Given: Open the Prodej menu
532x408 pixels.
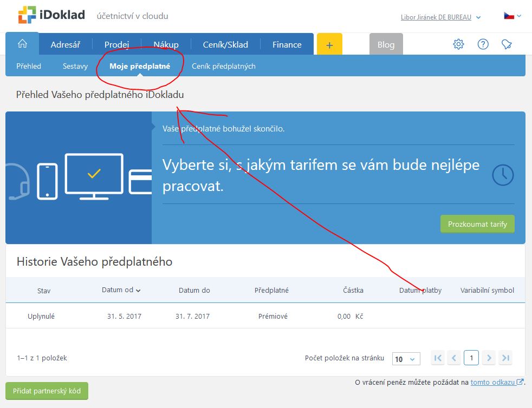Looking at the screenshot, I should tap(116, 45).
